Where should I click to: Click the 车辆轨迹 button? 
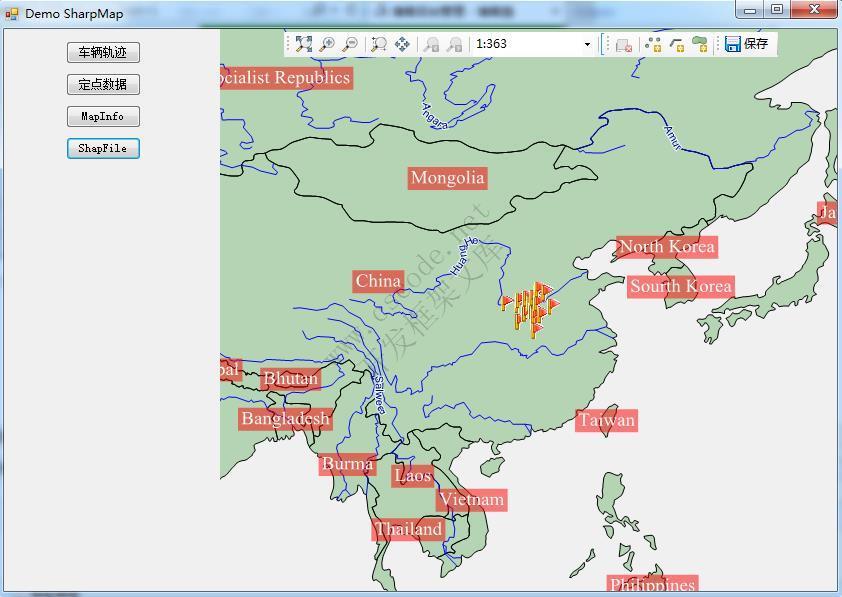103,52
